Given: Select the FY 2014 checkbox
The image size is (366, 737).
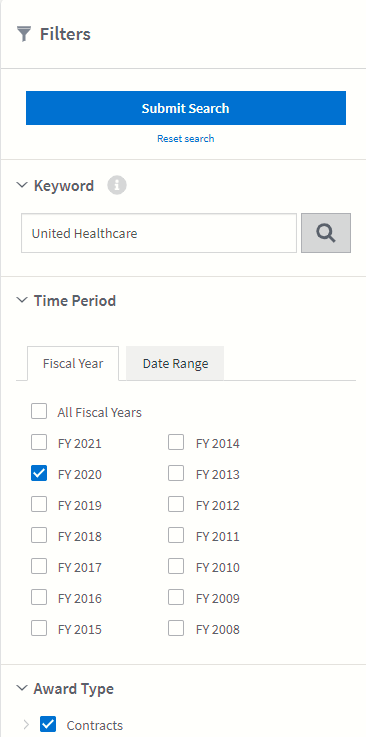Looking at the screenshot, I should coord(176,442).
